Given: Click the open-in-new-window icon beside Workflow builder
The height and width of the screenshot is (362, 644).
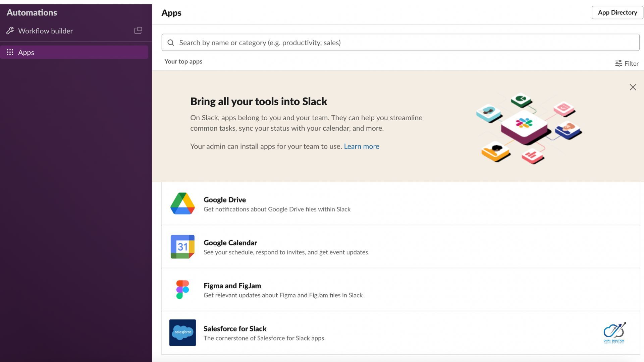Looking at the screenshot, I should (138, 31).
